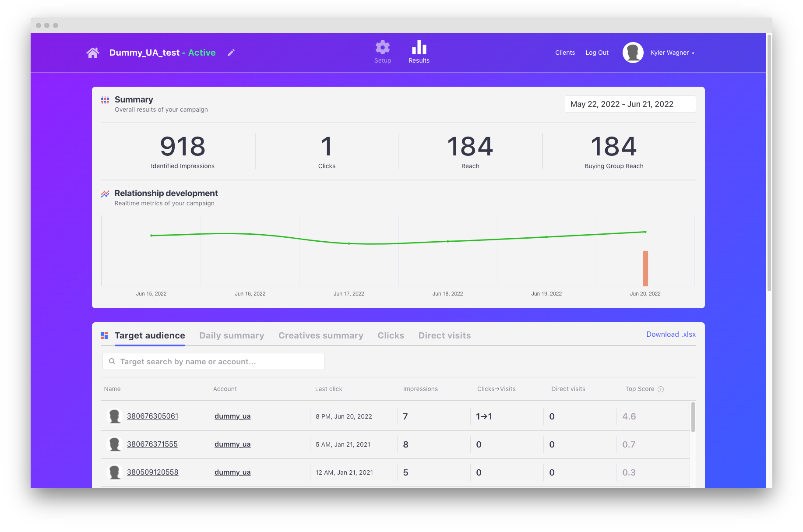Click the target audience table scrollbar
This screenshot has height=532, width=803.
(x=693, y=417)
